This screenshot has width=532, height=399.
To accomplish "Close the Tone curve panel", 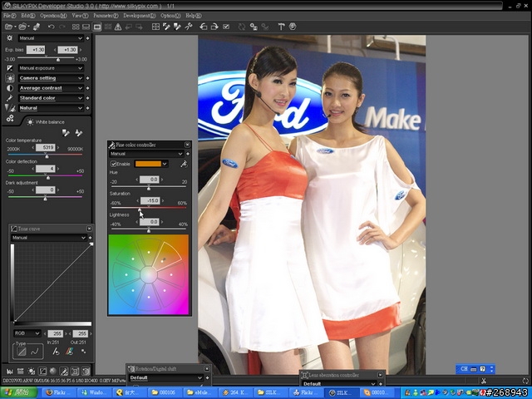I will (x=89, y=229).
